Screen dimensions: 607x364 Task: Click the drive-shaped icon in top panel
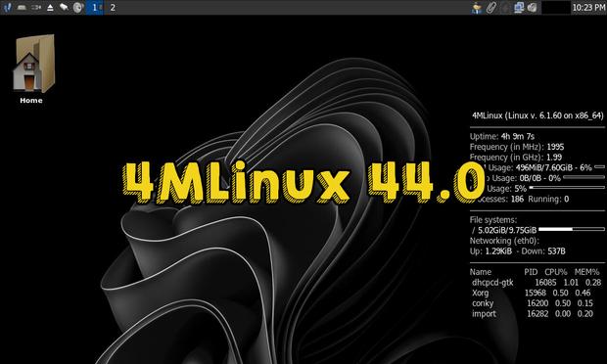click(x=22, y=8)
